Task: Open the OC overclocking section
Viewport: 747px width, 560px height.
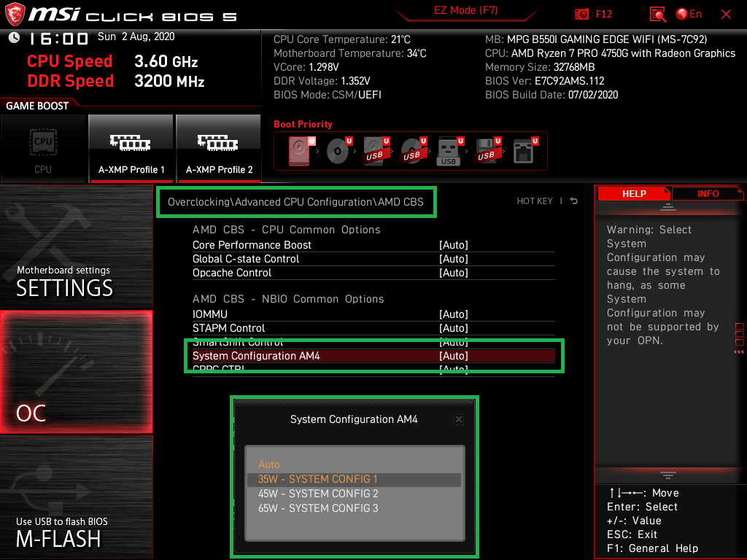Action: 76,373
